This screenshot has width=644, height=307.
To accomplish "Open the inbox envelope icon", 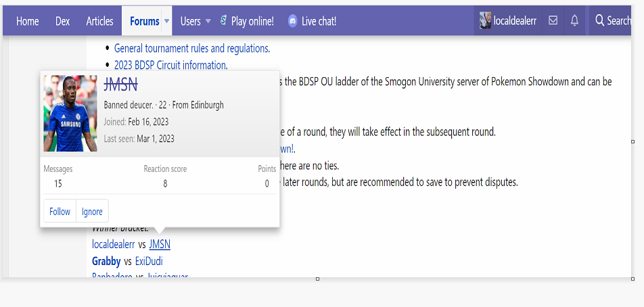I will coord(553,21).
